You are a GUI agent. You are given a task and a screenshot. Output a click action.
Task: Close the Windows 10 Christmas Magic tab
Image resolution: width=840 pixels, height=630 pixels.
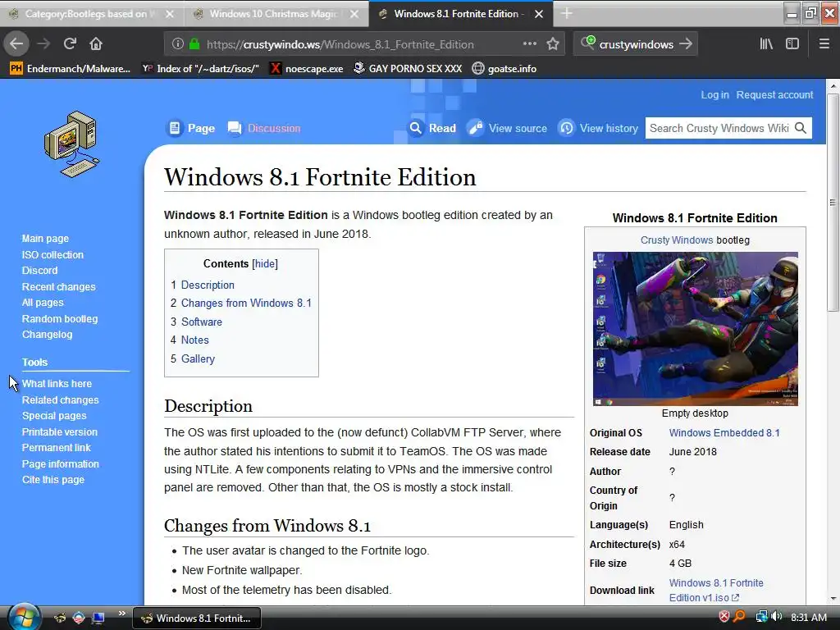[354, 14]
